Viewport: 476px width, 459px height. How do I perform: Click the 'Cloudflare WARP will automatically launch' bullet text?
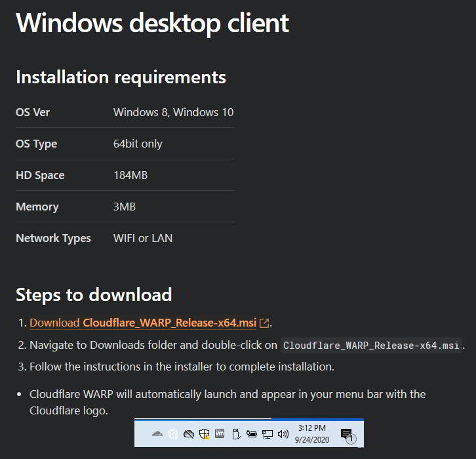click(x=228, y=403)
